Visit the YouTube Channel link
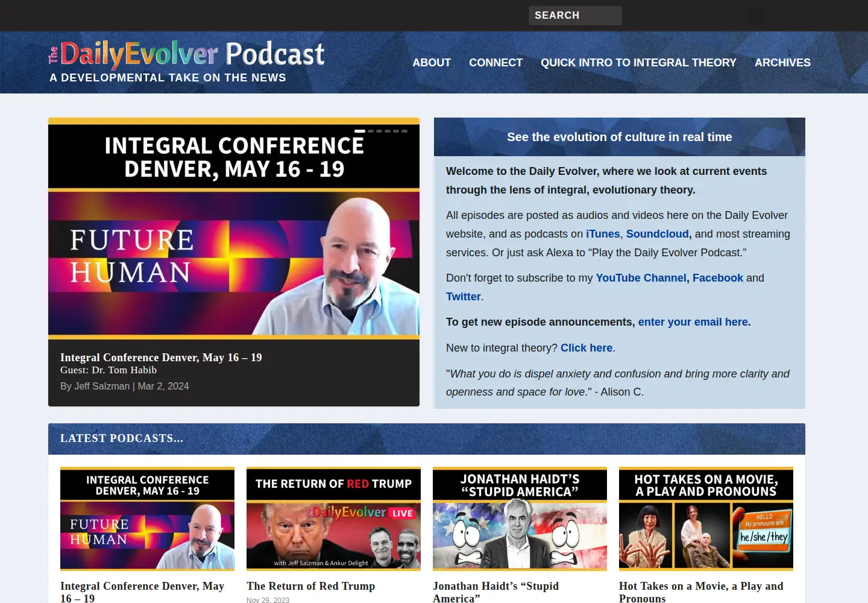Screen dimensions: 868x603 [641, 278]
